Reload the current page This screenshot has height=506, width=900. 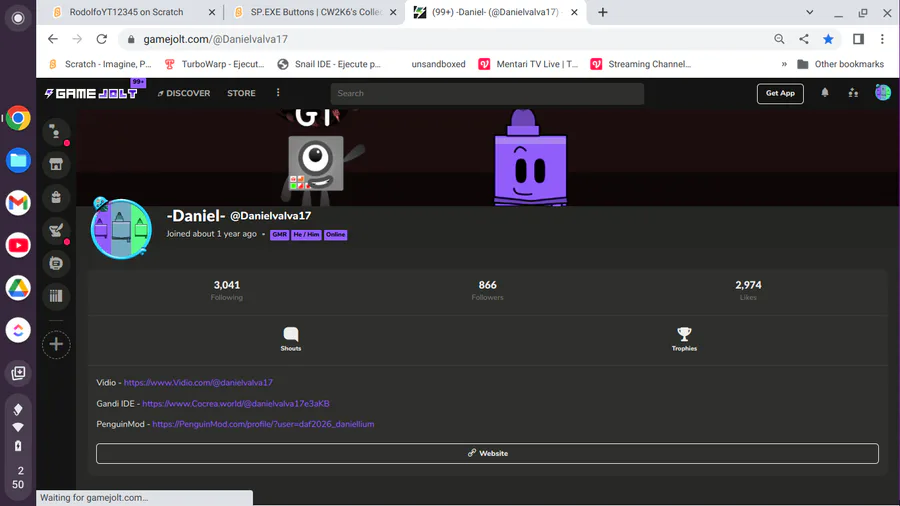102,39
